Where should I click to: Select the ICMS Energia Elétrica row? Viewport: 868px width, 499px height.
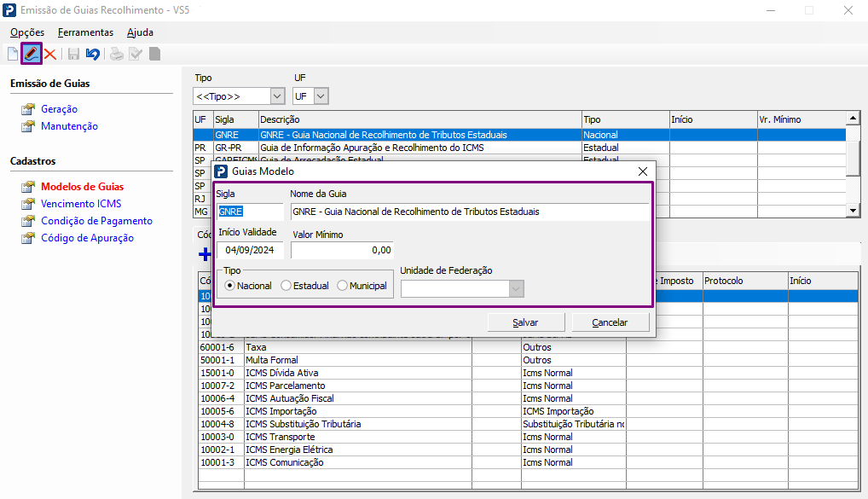528,450
